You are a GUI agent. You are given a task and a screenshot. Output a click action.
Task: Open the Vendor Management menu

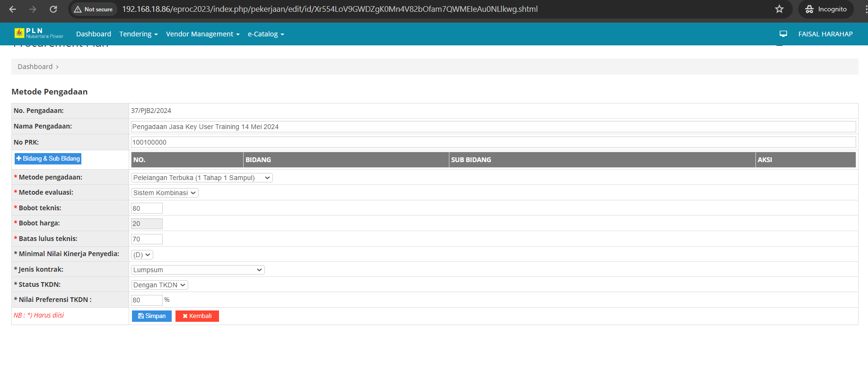[x=202, y=34]
